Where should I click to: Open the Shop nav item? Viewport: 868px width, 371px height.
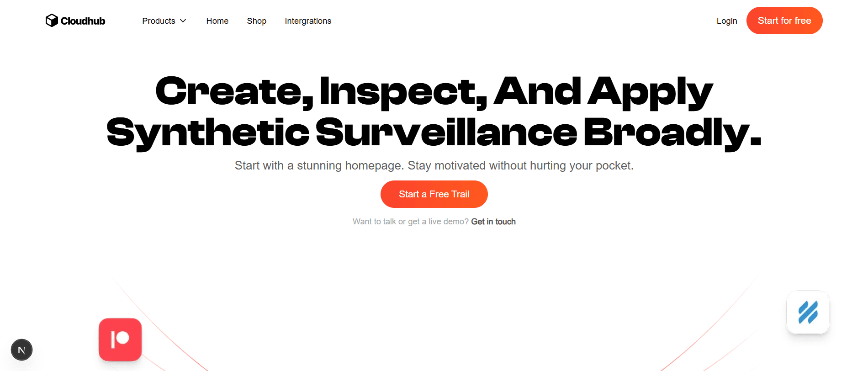(256, 21)
